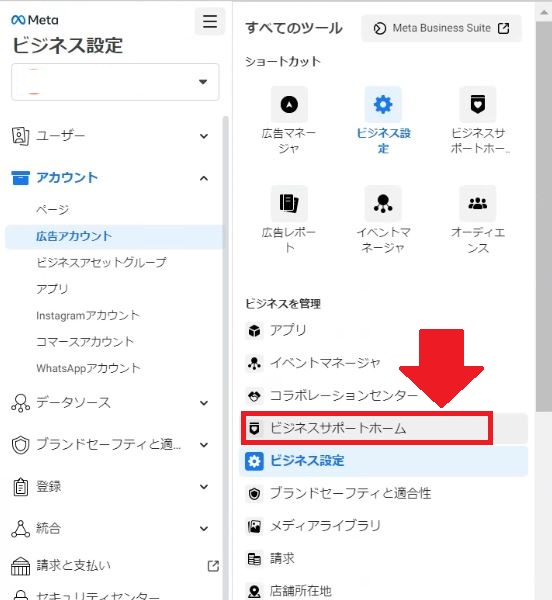
Task: Open WhatsAppアカウント
Action: [88, 368]
